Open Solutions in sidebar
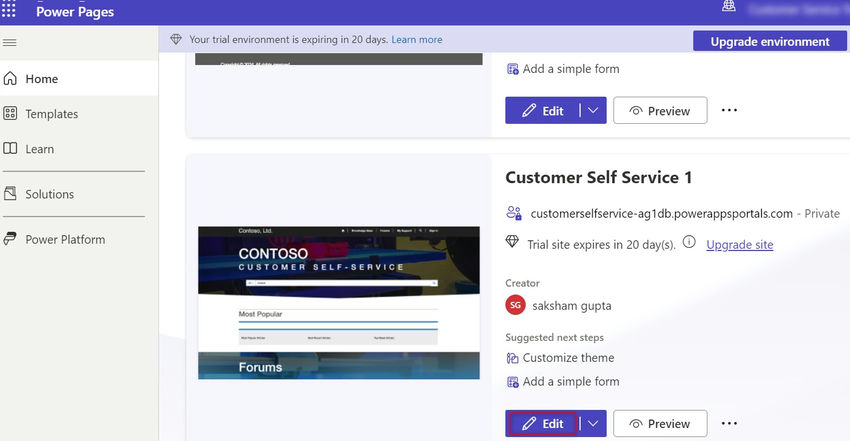The height and width of the screenshot is (441, 850). point(79,194)
